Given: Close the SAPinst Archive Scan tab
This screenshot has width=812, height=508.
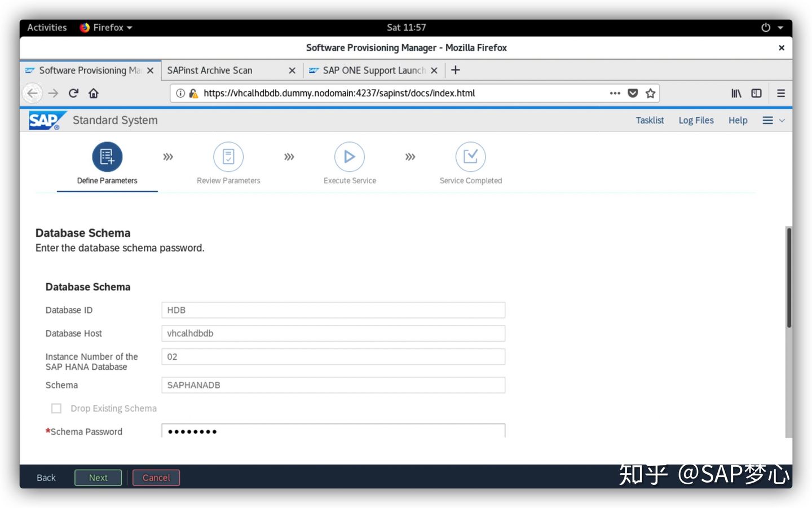Looking at the screenshot, I should pyautogui.click(x=292, y=70).
